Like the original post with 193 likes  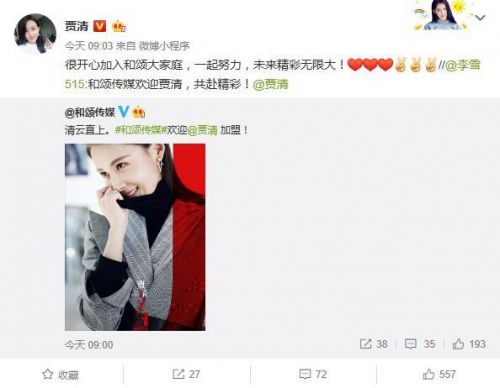[469, 344]
